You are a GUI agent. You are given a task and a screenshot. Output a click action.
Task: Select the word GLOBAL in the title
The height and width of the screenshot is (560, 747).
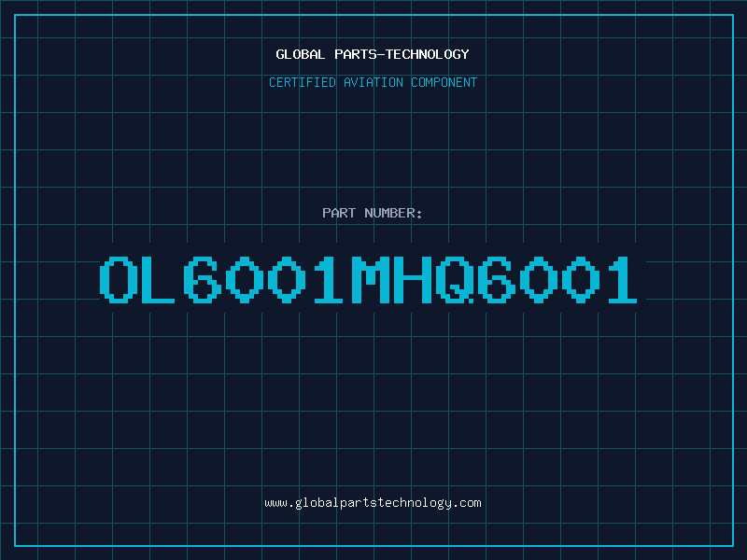tap(301, 54)
